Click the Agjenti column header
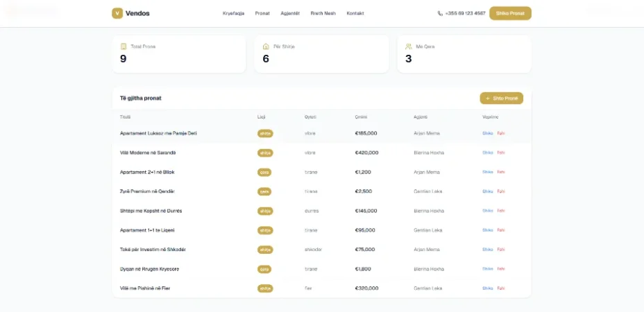 [x=420, y=117]
